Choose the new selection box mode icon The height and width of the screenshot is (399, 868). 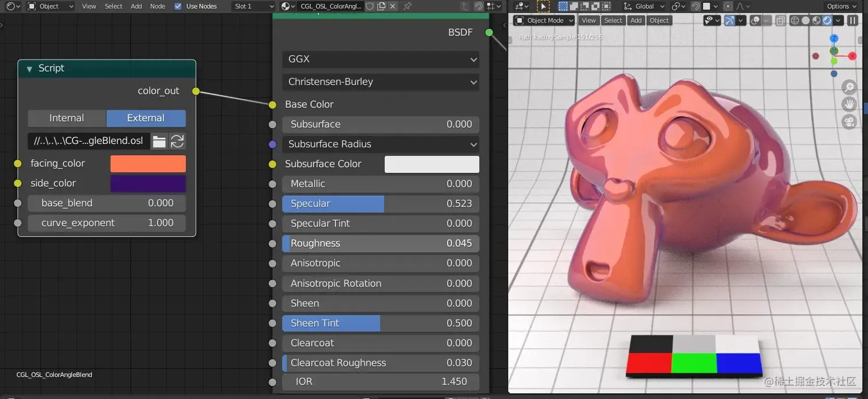(x=563, y=6)
